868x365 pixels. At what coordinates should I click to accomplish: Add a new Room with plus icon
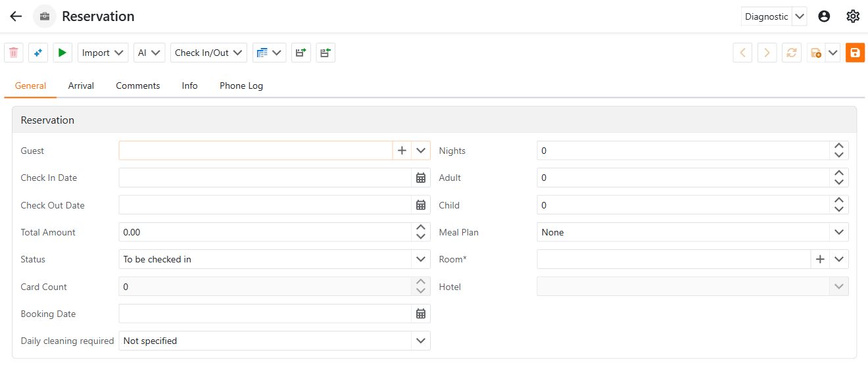tap(820, 259)
